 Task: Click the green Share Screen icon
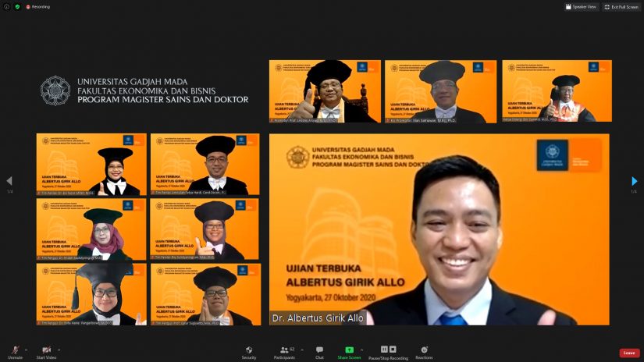coord(349,350)
